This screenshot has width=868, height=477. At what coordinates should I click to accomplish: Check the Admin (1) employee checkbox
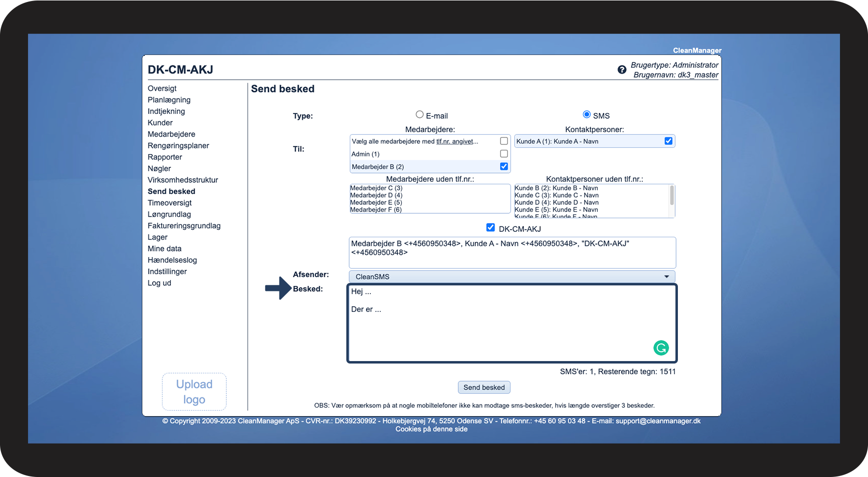coord(504,154)
